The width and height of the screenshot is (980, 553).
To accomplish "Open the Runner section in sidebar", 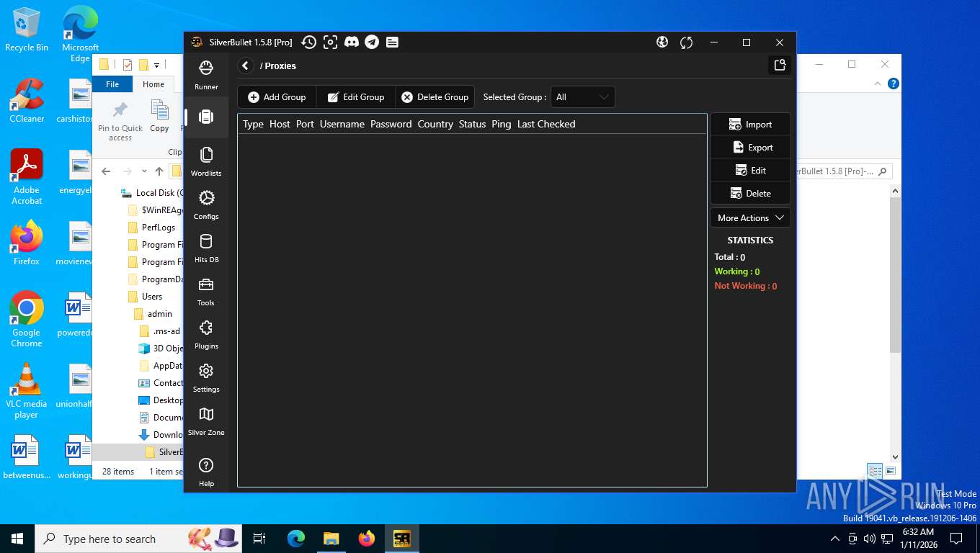I will point(206,75).
